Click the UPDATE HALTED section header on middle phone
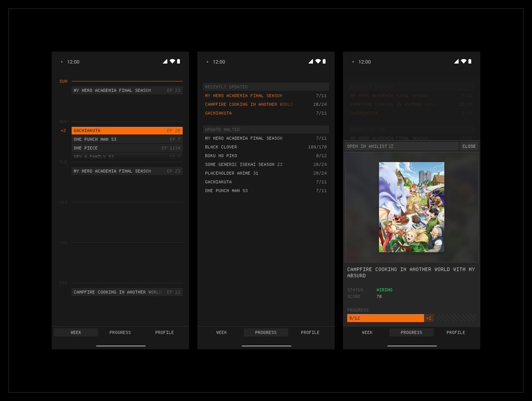Image resolution: width=532 pixels, height=401 pixels. click(266, 129)
